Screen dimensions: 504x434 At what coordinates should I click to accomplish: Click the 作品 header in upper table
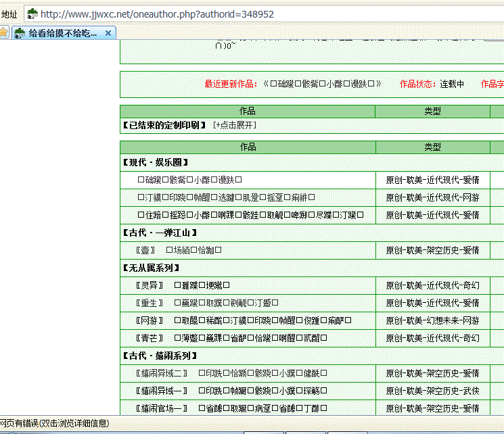[248, 112]
